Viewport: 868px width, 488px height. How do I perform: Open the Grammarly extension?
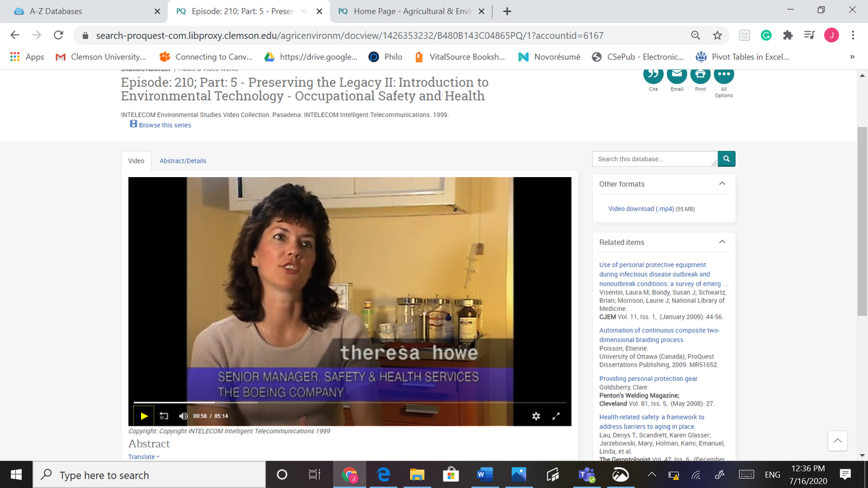[x=767, y=35]
